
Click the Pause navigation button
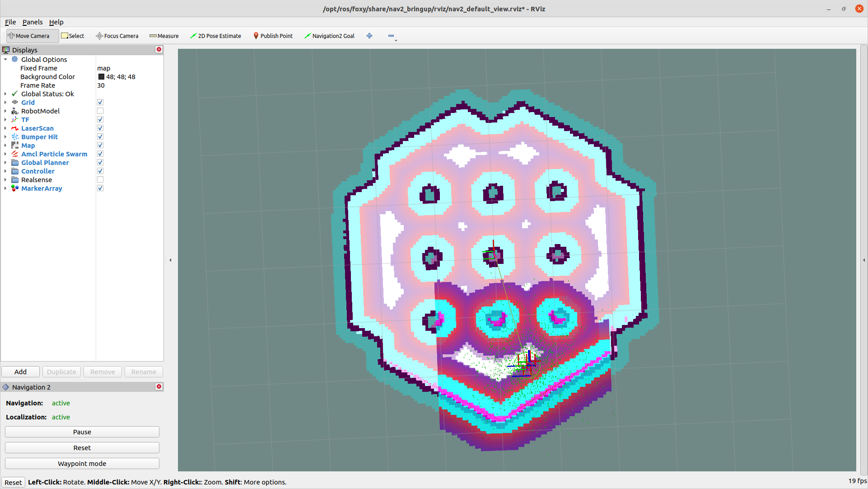tap(82, 432)
